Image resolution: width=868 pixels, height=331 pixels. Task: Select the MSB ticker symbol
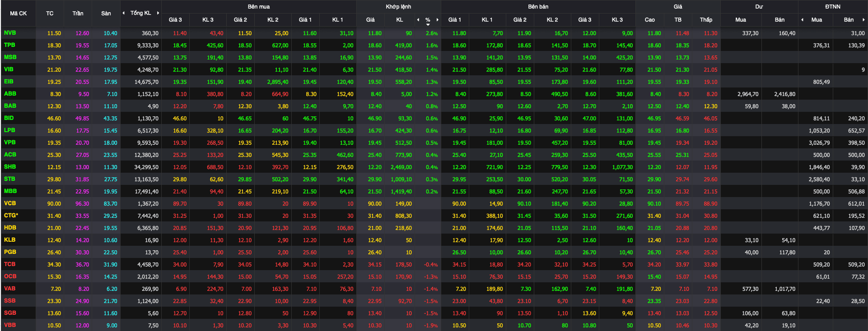tap(10, 57)
